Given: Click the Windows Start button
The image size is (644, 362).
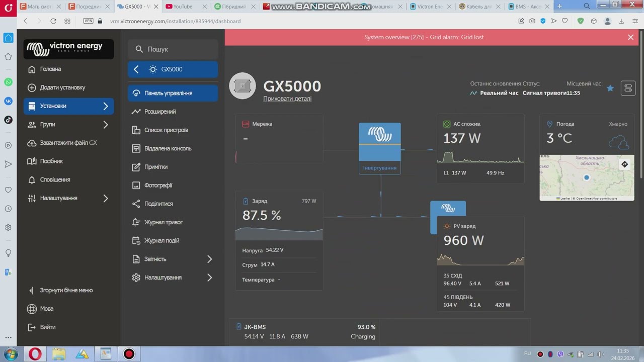Looking at the screenshot, I should (x=10, y=354).
